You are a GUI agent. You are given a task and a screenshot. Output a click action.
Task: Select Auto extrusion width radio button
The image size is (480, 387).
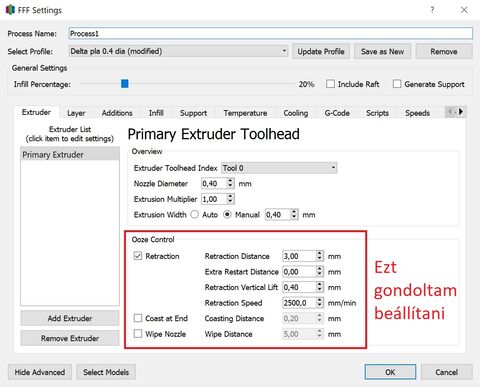(x=194, y=215)
